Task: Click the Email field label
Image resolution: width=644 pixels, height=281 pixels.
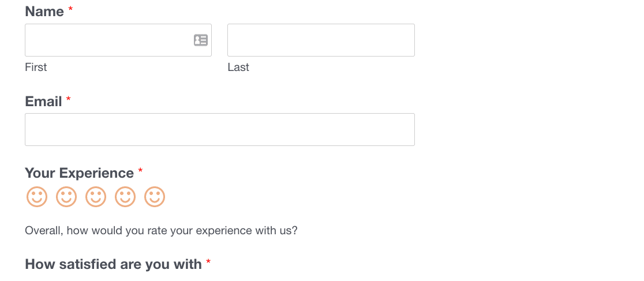Action: [x=43, y=101]
